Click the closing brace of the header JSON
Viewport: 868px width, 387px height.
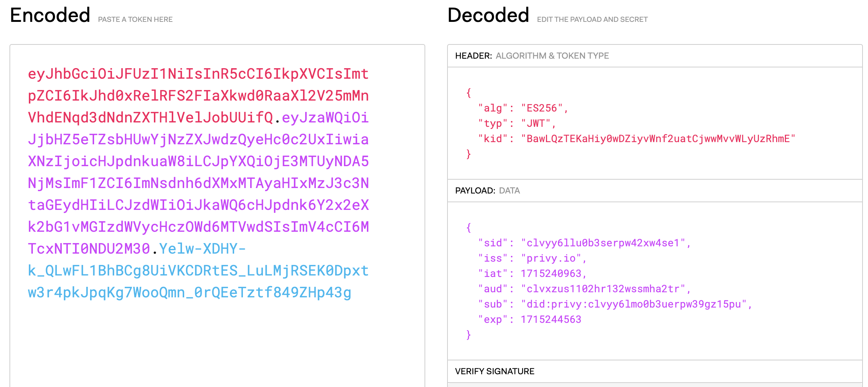pyautogui.click(x=469, y=154)
